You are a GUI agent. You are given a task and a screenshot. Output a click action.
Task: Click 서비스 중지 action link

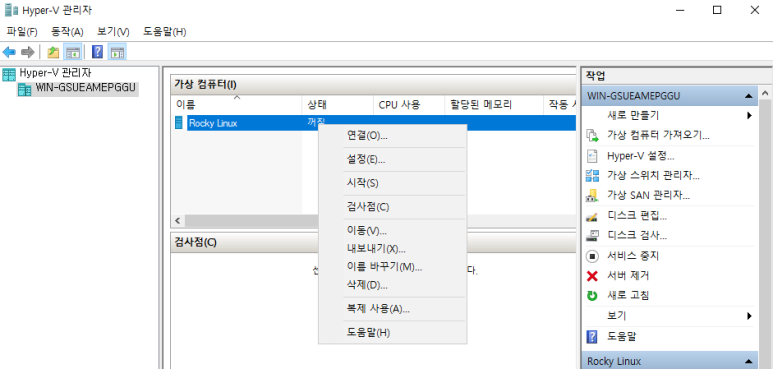point(633,256)
